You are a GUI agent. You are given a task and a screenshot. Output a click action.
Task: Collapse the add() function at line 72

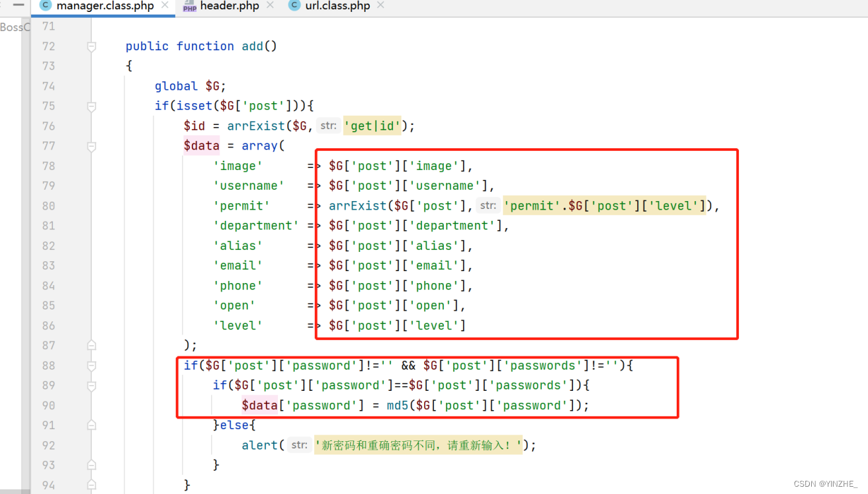[91, 46]
